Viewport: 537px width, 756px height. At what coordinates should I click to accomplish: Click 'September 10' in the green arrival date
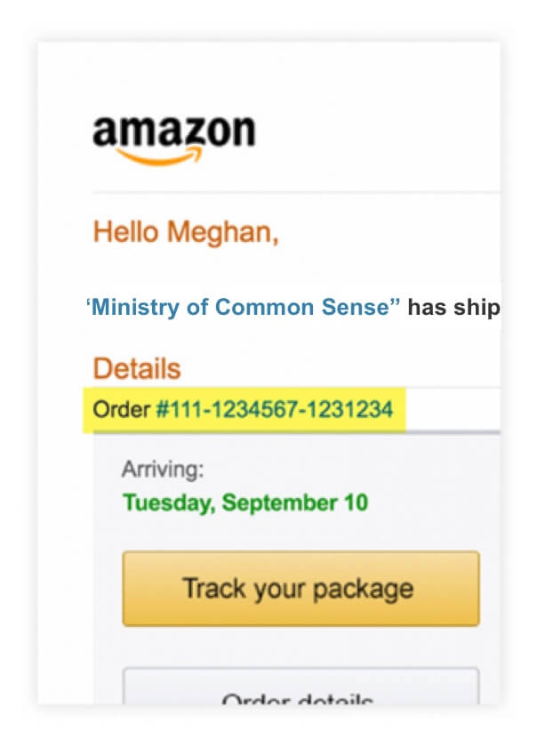pyautogui.click(x=295, y=503)
